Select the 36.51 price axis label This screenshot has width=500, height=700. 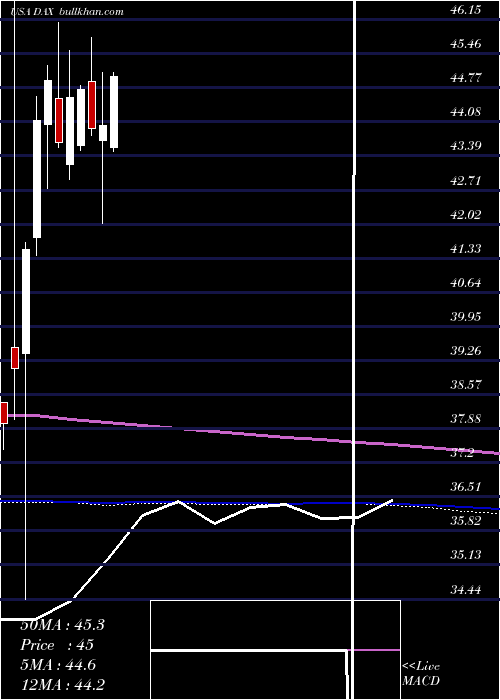coord(466,487)
